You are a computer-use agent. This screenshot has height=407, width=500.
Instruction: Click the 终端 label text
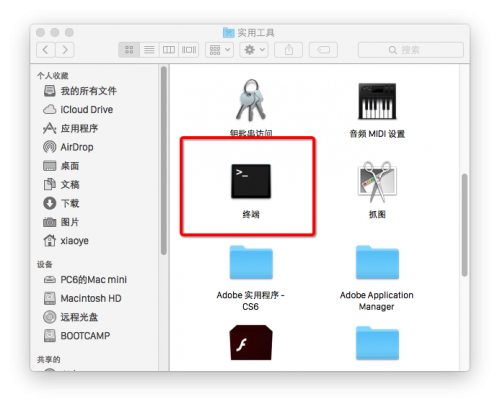[x=251, y=214]
